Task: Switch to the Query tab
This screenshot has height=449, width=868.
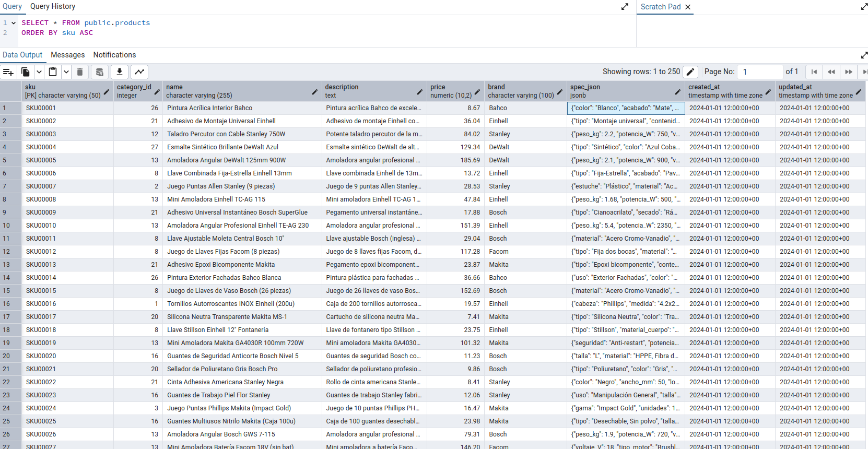Action: 12,6
